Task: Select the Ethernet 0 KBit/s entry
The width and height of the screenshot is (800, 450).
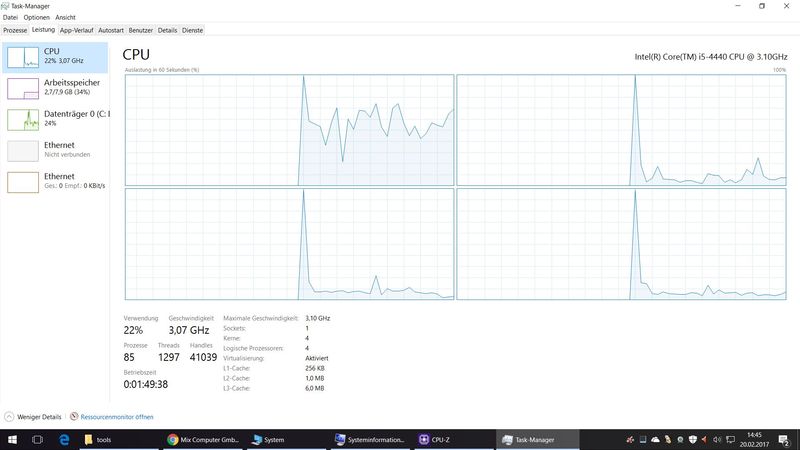Action: pos(55,182)
